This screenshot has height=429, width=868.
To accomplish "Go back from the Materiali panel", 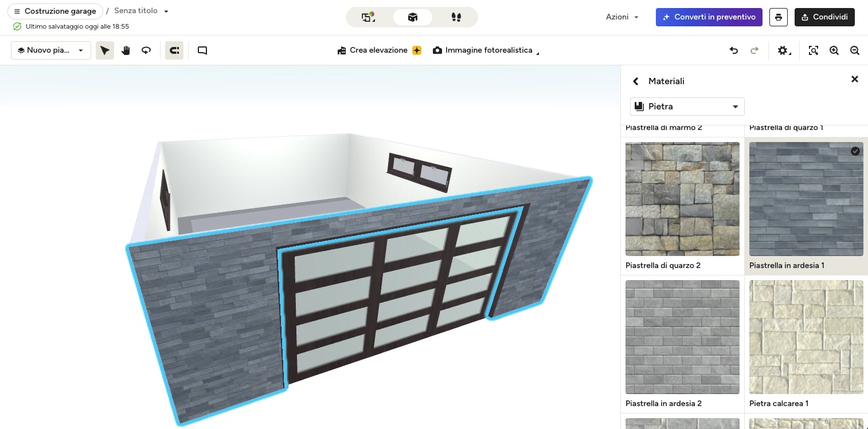I will pyautogui.click(x=635, y=81).
